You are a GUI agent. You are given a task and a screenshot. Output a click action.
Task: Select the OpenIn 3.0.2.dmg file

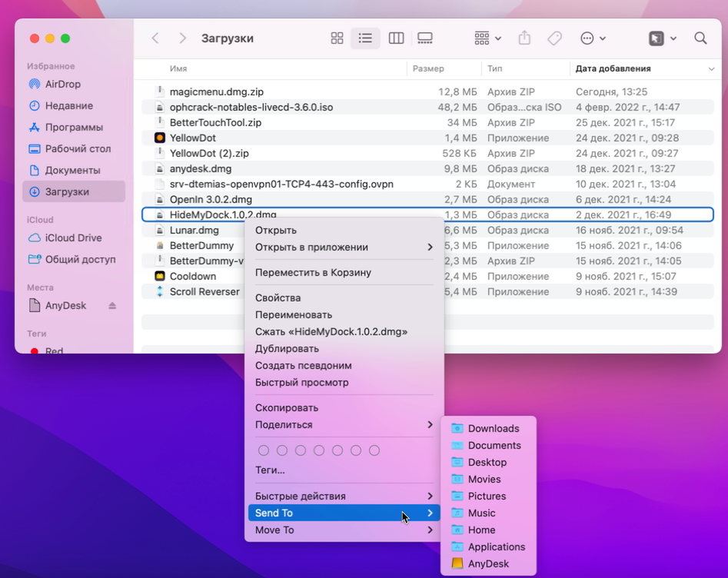(x=427, y=199)
